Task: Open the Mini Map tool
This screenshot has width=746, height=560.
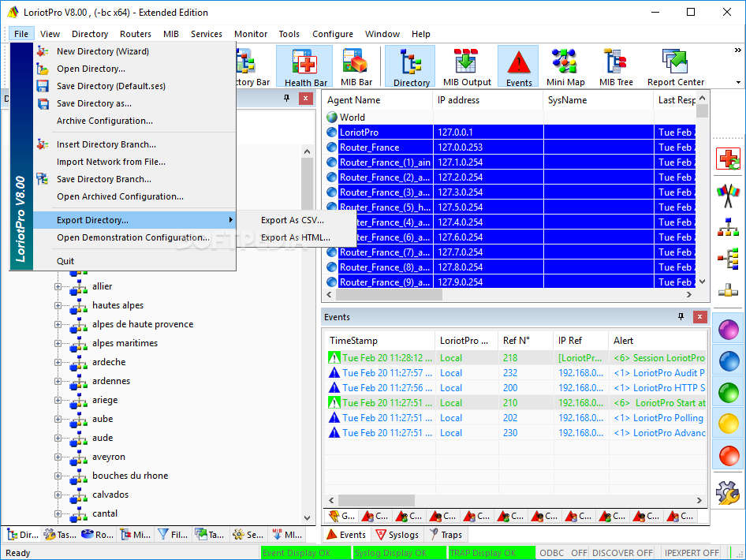Action: (x=565, y=66)
